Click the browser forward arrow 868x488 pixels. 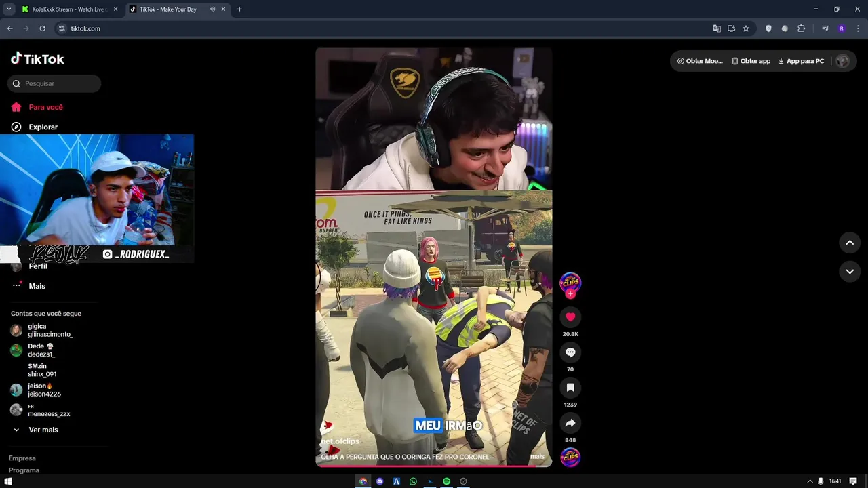click(x=26, y=28)
